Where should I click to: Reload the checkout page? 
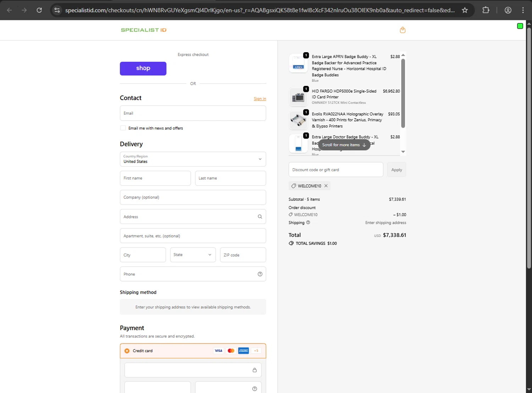pyautogui.click(x=39, y=10)
